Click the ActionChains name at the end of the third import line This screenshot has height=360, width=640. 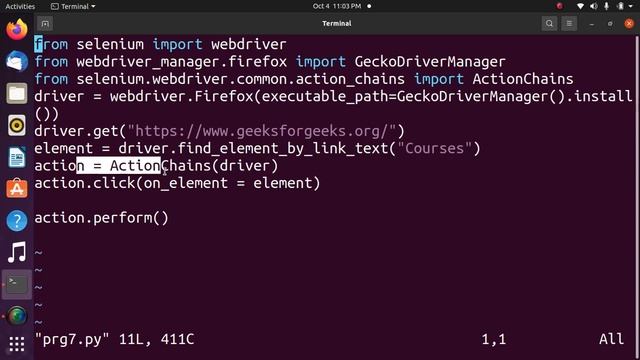pos(522,79)
